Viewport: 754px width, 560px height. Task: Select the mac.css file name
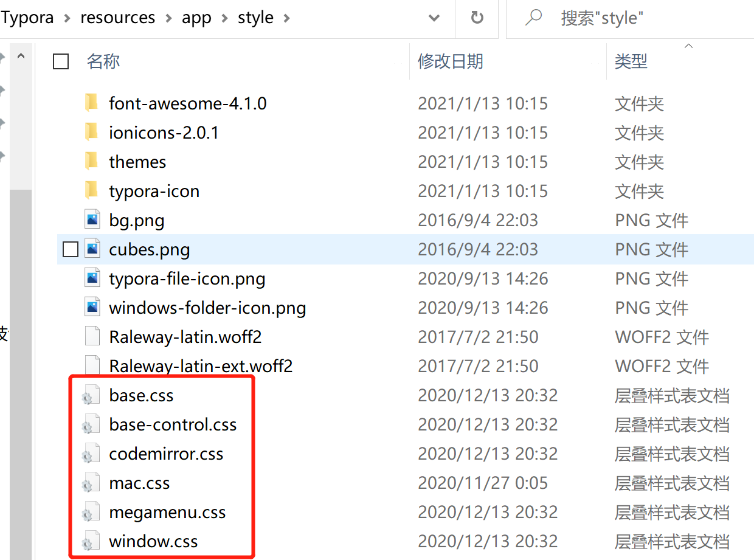point(139,483)
